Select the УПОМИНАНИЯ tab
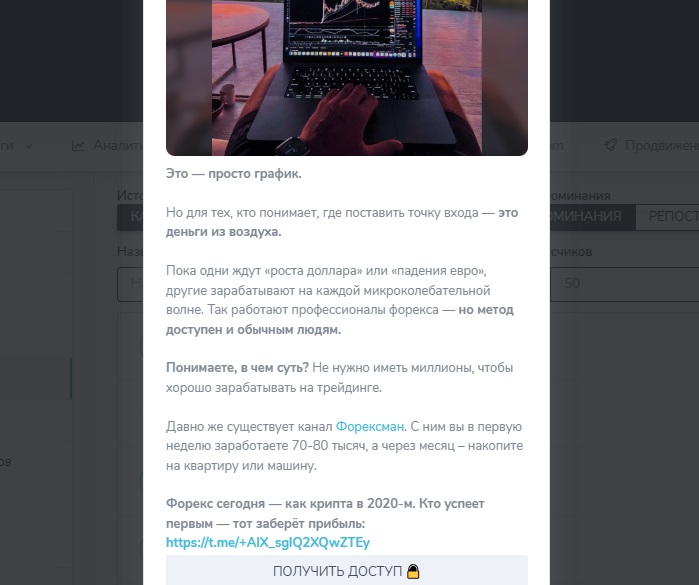 tap(592, 217)
